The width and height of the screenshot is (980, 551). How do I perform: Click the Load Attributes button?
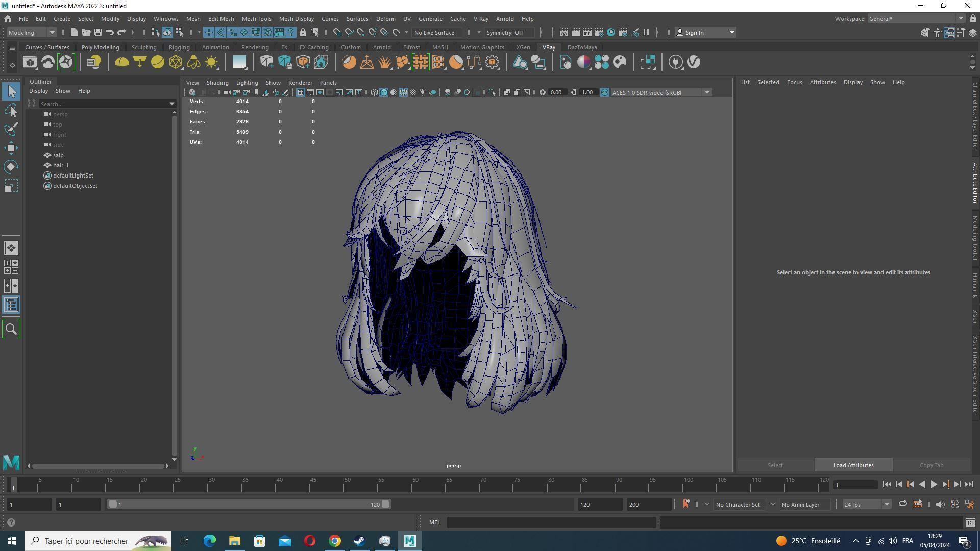(853, 465)
